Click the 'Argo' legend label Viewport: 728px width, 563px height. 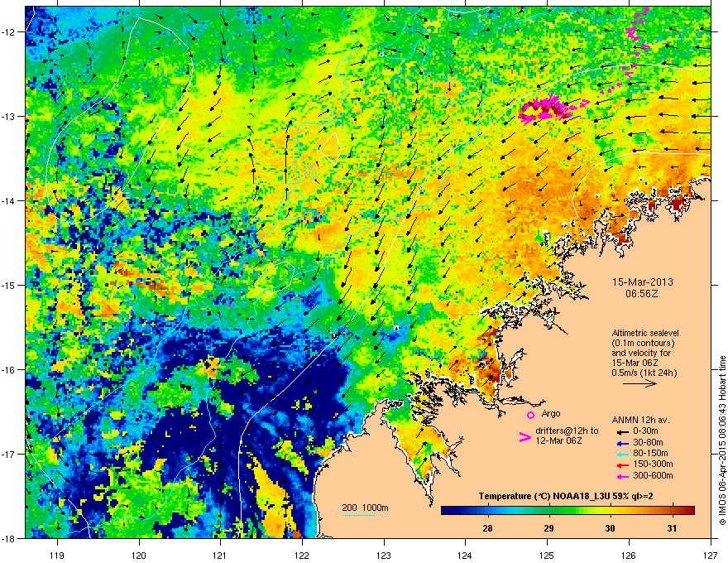pyautogui.click(x=551, y=413)
